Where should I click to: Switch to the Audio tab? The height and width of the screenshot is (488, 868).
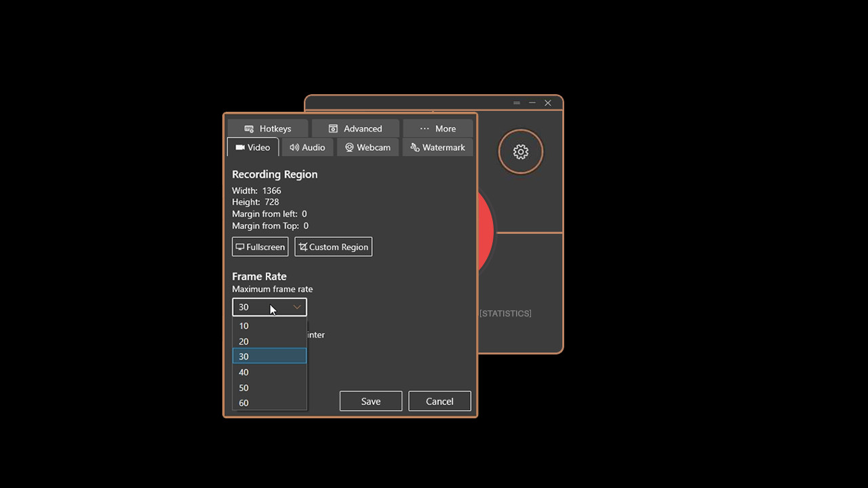click(307, 147)
